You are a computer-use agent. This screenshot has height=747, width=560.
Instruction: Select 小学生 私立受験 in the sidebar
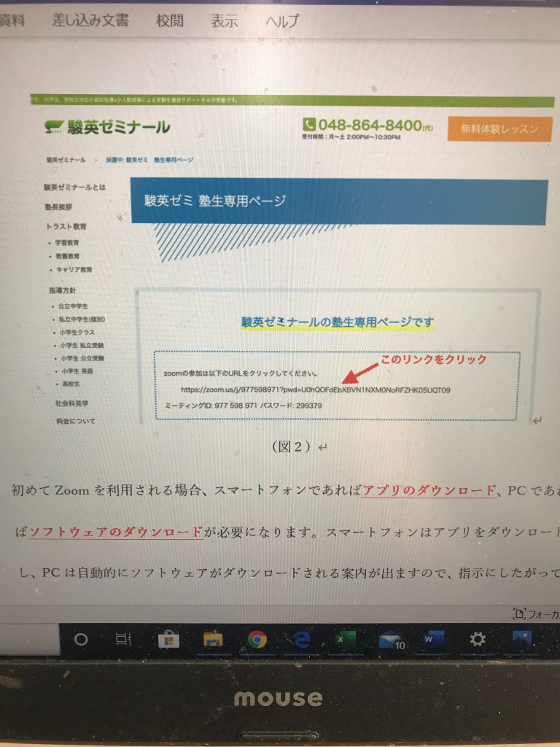(x=82, y=345)
